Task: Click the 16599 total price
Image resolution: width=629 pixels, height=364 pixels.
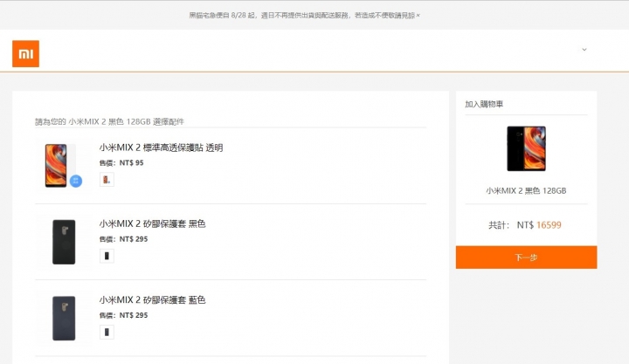Action: coord(549,225)
